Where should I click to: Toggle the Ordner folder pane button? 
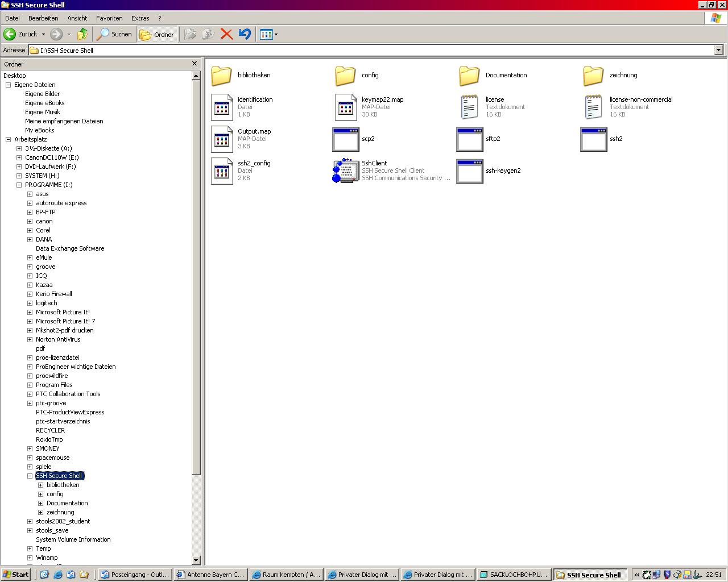pos(157,34)
